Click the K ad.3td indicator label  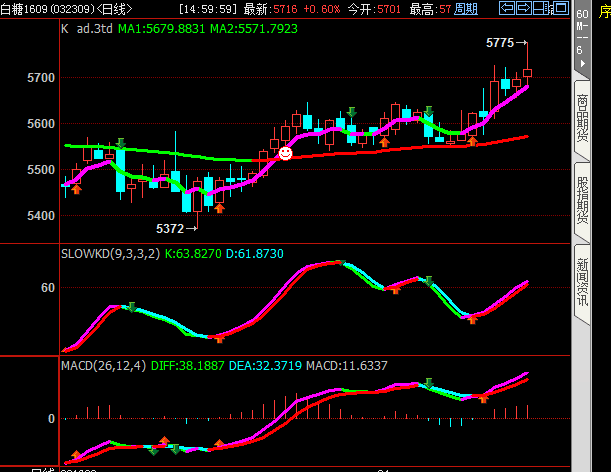[x=87, y=28]
